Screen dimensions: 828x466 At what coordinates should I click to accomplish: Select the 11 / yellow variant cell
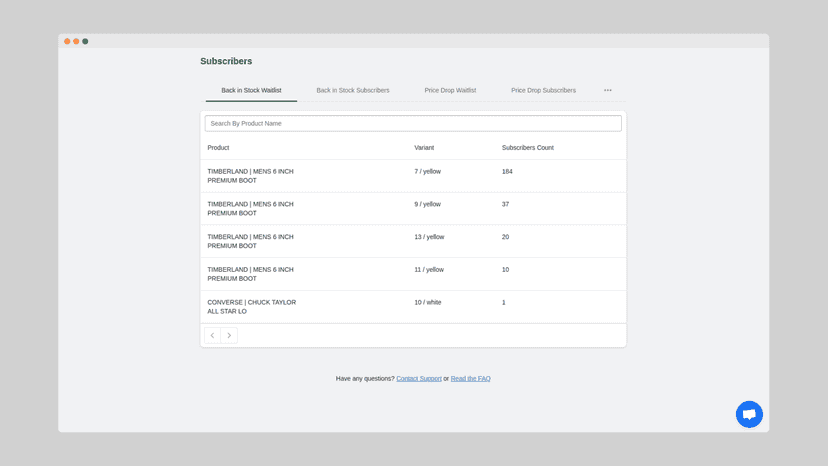(x=429, y=269)
